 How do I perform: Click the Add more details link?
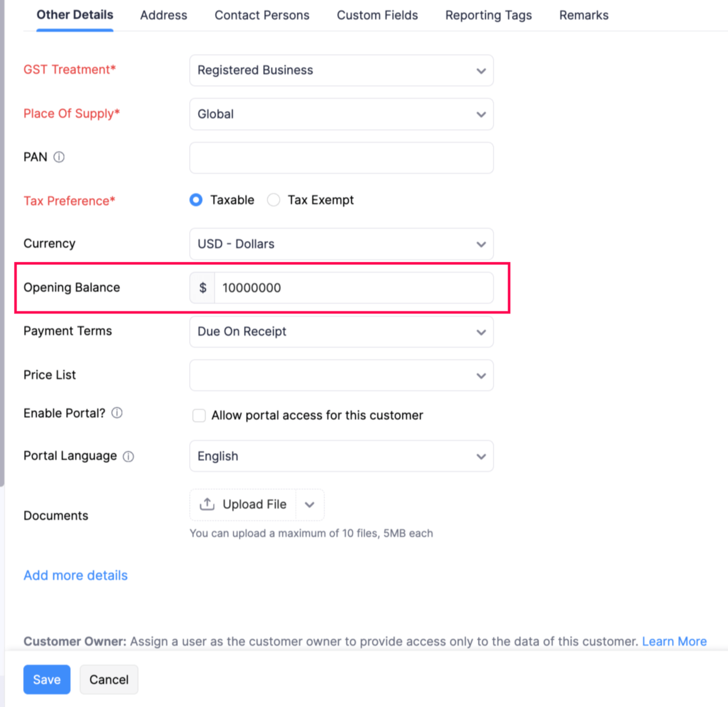click(76, 576)
